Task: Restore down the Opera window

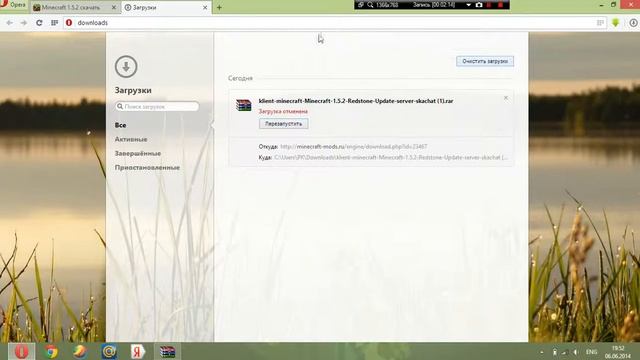Action: tap(613, 5)
